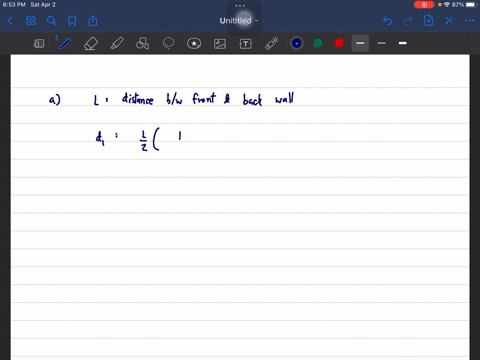This screenshot has height=360, width=480.
Task: Add a new page
Action: (x=428, y=21)
